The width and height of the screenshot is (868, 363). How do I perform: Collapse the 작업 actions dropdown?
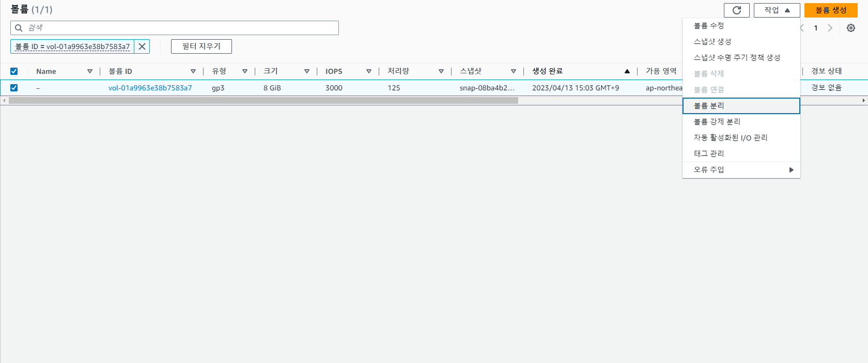[777, 10]
